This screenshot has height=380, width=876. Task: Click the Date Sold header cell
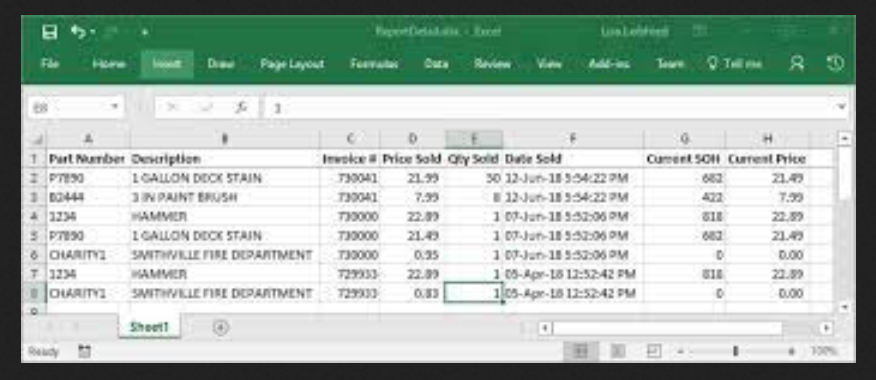(x=573, y=159)
